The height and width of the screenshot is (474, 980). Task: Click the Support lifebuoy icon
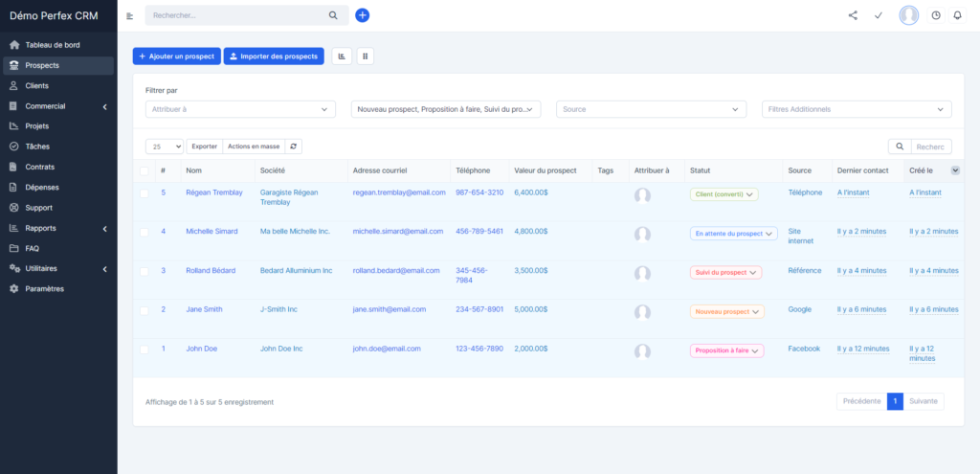pyautogui.click(x=14, y=208)
